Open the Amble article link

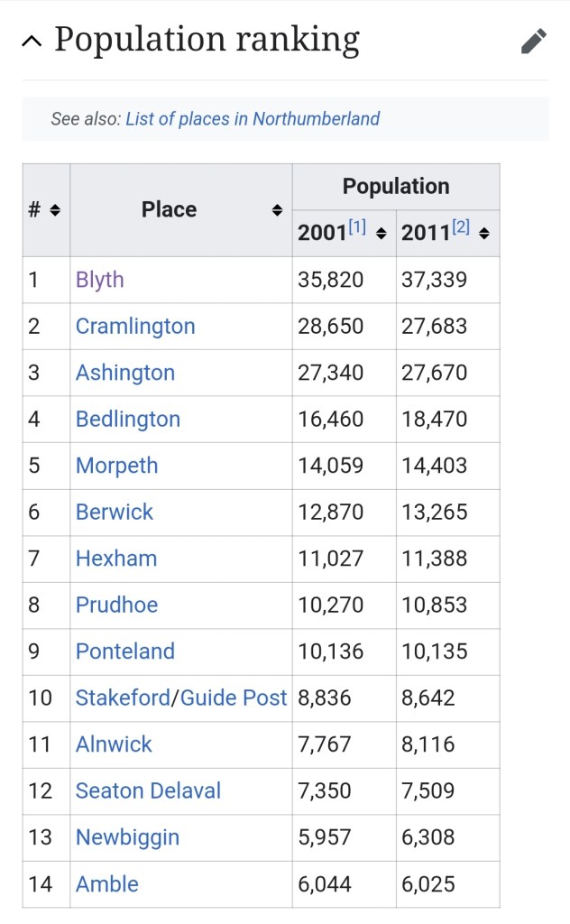click(107, 884)
